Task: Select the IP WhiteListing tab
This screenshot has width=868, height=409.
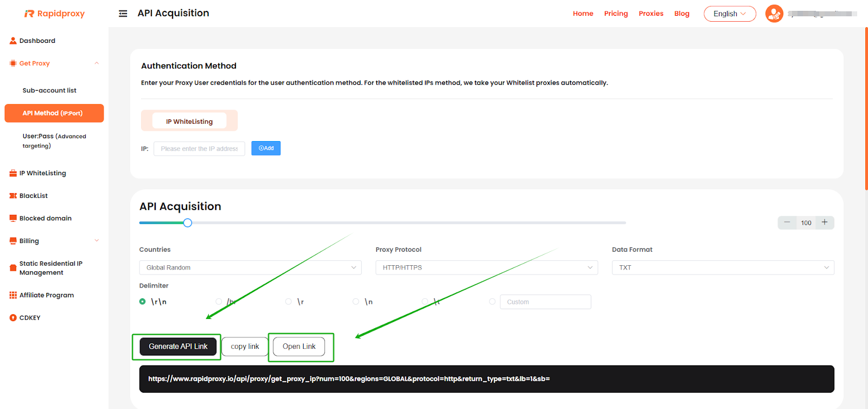Action: point(189,121)
